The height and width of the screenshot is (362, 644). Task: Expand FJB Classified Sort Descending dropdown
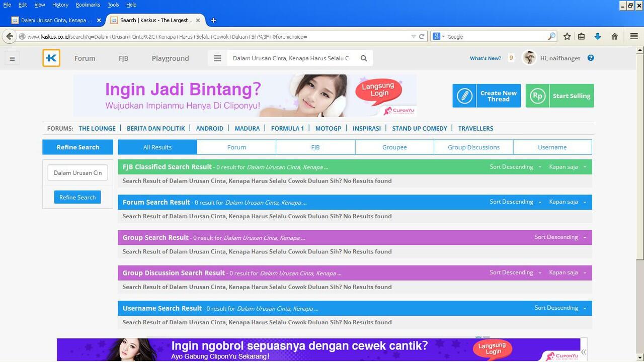coord(515,166)
